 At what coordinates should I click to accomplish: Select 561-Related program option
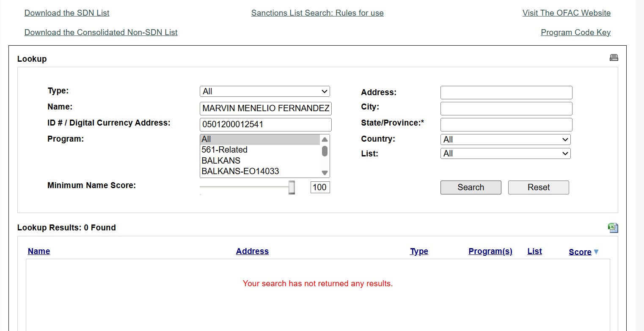[x=224, y=150]
